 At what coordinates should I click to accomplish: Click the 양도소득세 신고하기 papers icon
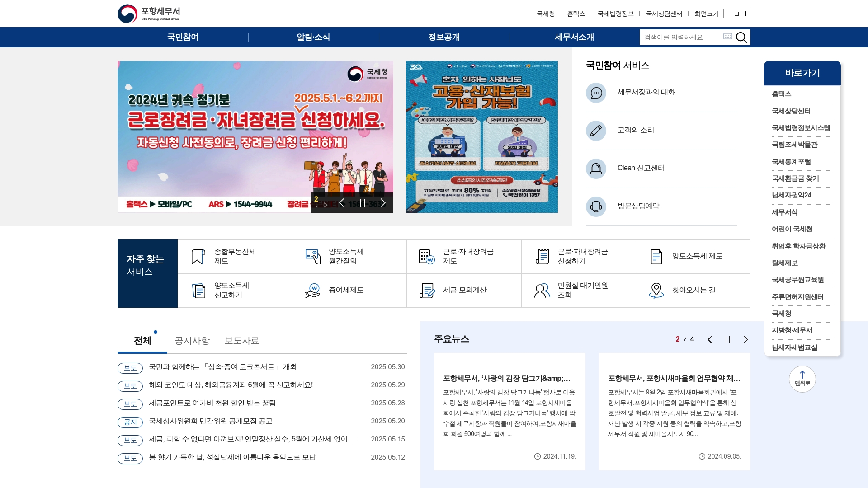[198, 291]
